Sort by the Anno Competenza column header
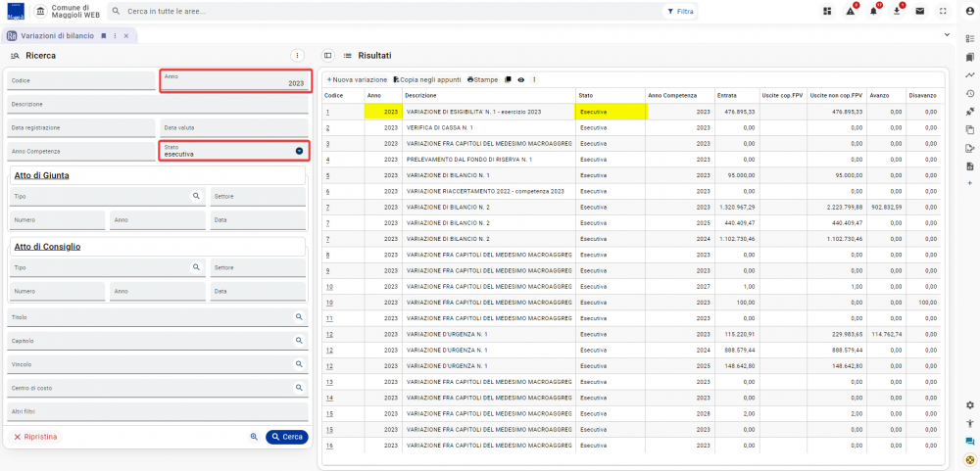The width and height of the screenshot is (980, 471). coord(672,96)
